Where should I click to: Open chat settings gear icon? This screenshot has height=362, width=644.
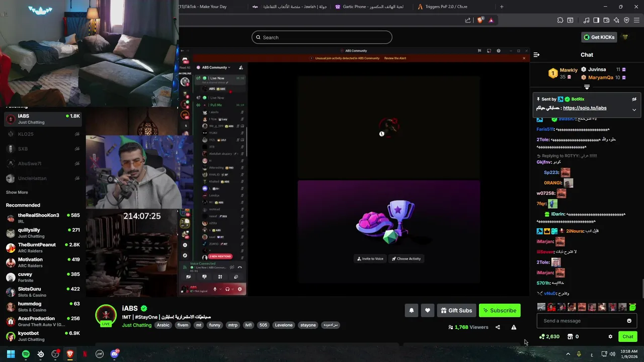point(610,337)
